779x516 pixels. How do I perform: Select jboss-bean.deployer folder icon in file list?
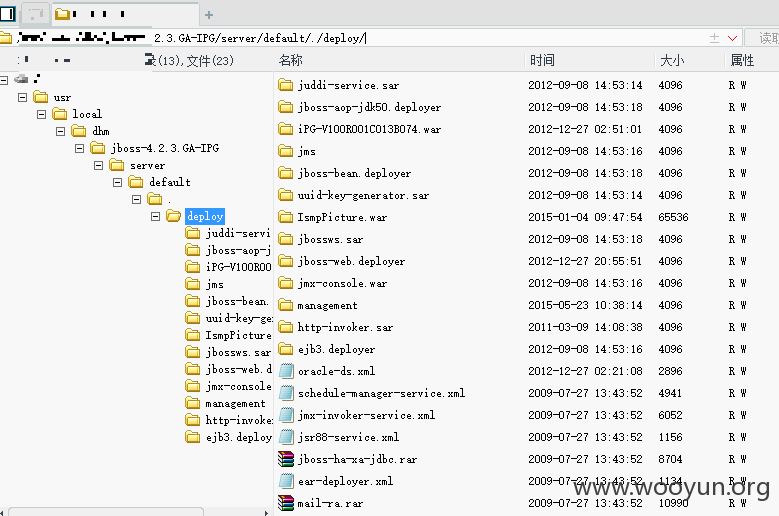[286, 173]
